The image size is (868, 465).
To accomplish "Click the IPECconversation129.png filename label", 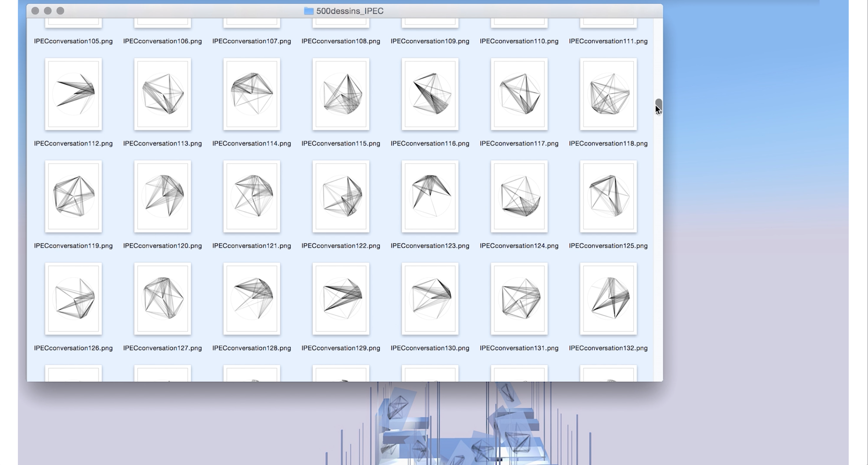I will (x=341, y=348).
